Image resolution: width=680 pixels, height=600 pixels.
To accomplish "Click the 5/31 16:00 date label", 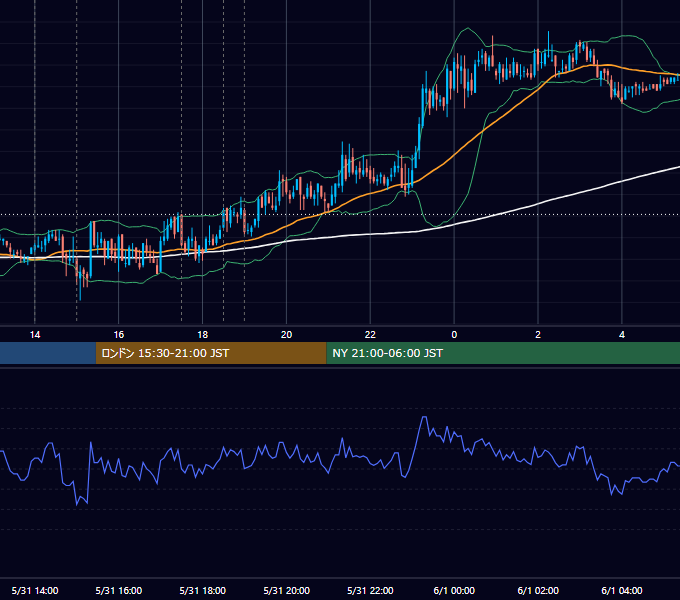I will tap(118, 590).
